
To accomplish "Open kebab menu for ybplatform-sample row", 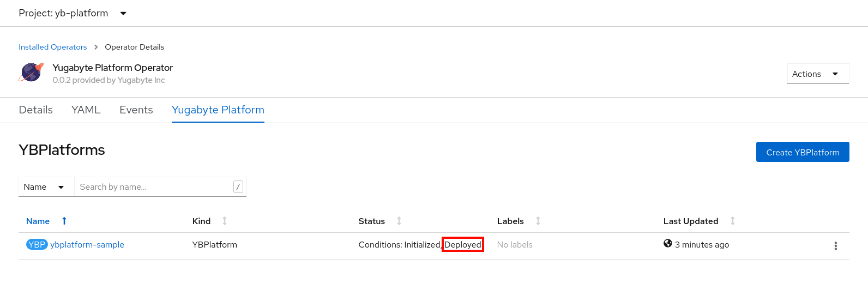I will (x=835, y=246).
